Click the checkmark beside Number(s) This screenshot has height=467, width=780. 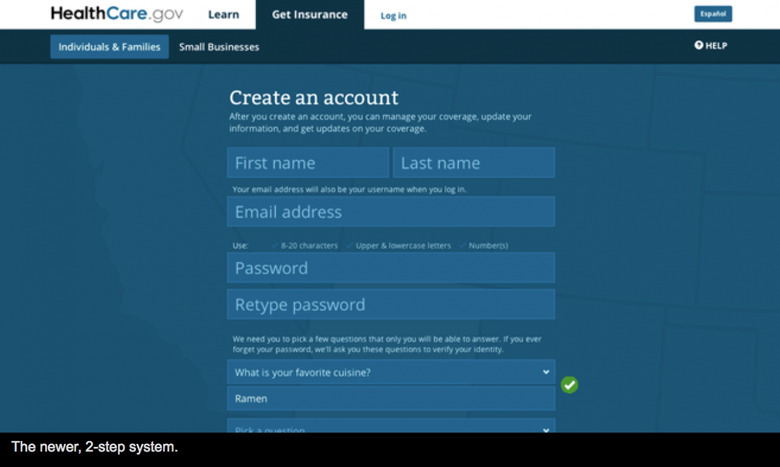463,246
